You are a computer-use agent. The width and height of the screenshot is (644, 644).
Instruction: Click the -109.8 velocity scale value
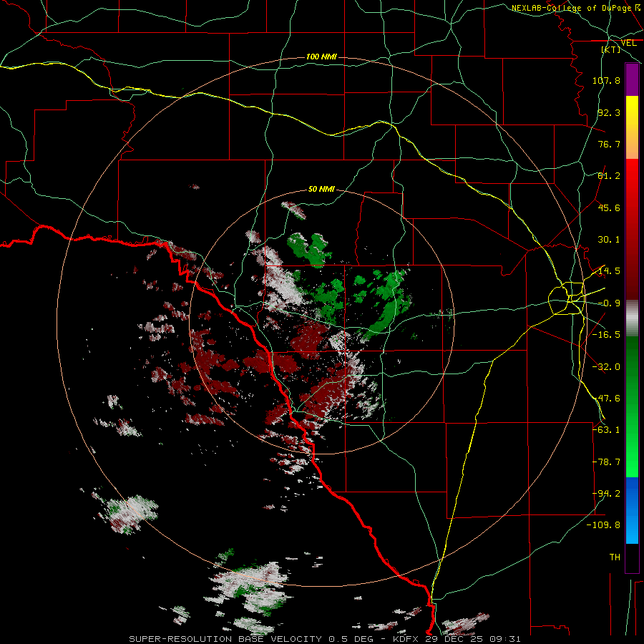point(603,525)
